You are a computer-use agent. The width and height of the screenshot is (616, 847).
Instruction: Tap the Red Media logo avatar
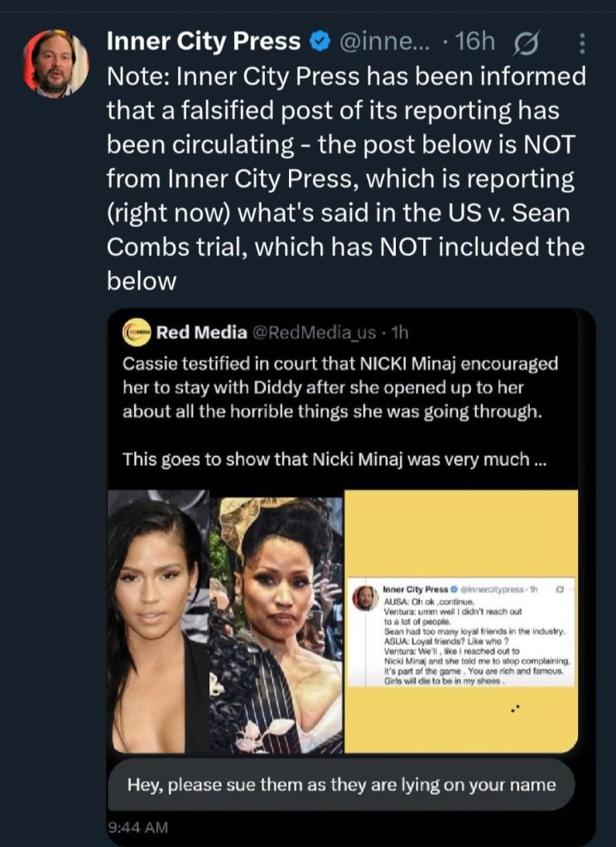pyautogui.click(x=137, y=333)
